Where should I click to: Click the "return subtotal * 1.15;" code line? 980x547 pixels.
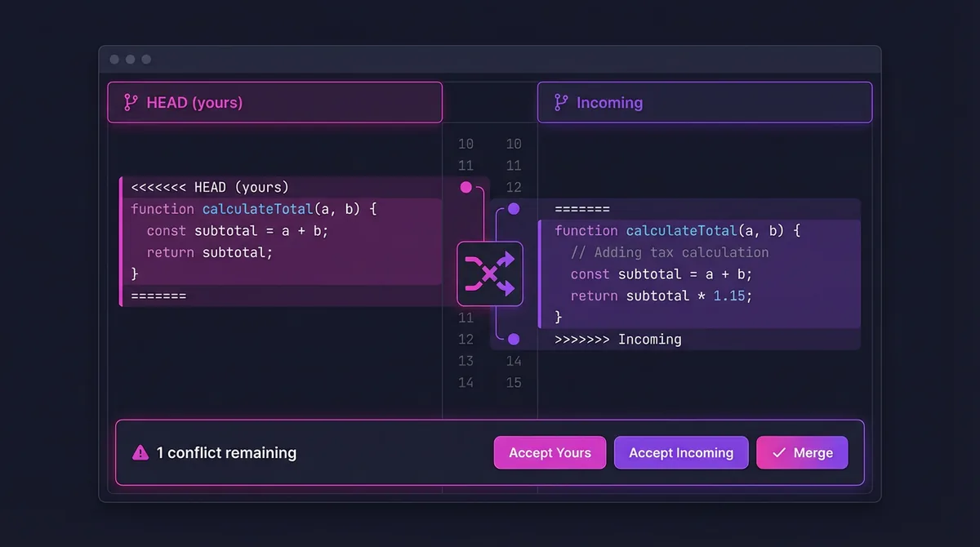661,296
